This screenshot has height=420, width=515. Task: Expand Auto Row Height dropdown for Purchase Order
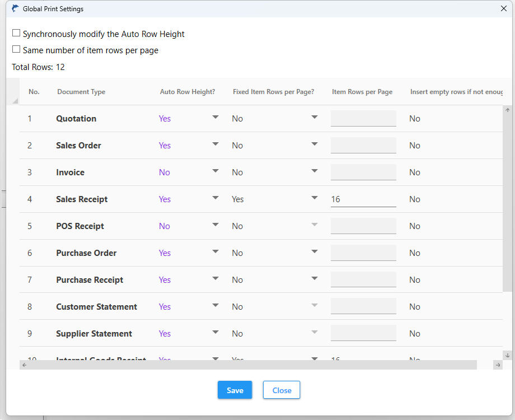[x=216, y=252]
